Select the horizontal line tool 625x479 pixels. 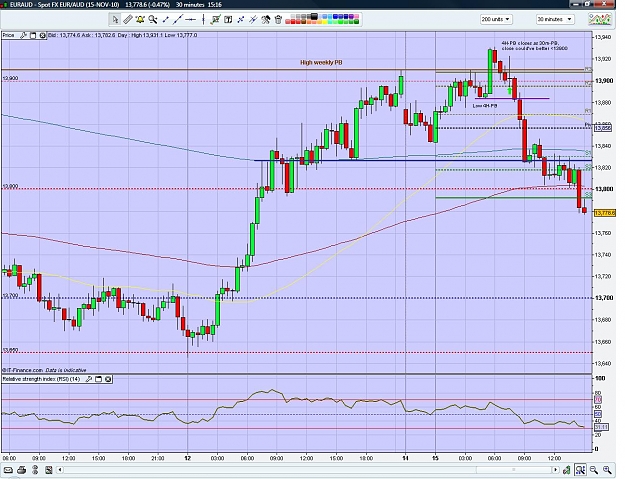191,19
